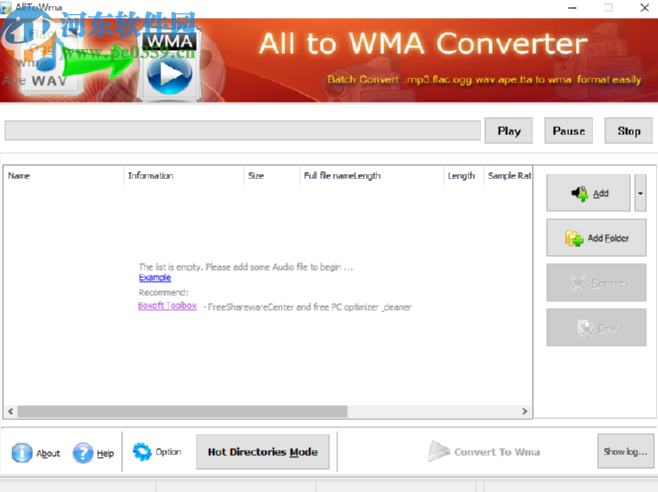Pause playback with the Pause button
The width and height of the screenshot is (658, 492).
(569, 131)
